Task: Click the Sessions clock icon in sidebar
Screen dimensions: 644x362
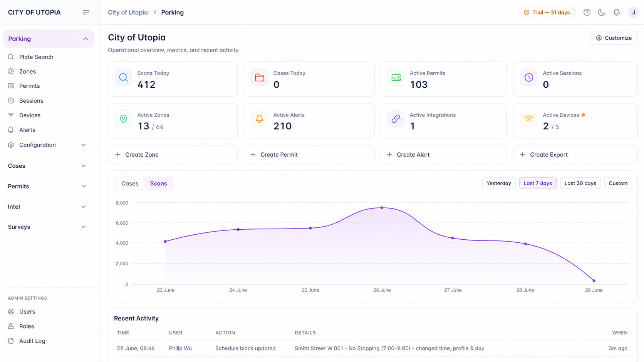Action: pos(11,100)
